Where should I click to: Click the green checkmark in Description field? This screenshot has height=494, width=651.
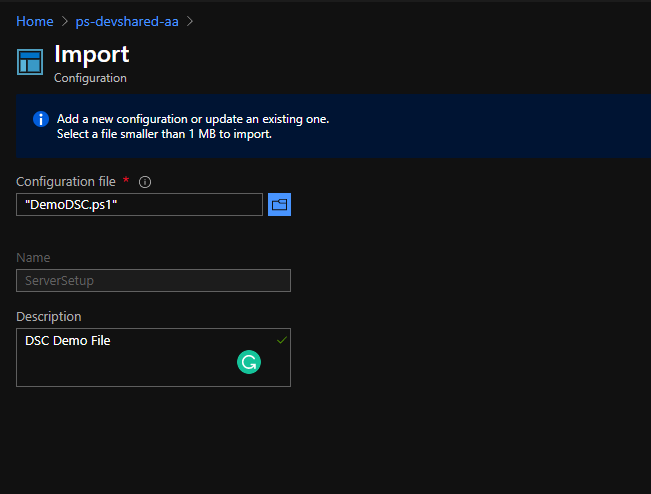click(281, 341)
